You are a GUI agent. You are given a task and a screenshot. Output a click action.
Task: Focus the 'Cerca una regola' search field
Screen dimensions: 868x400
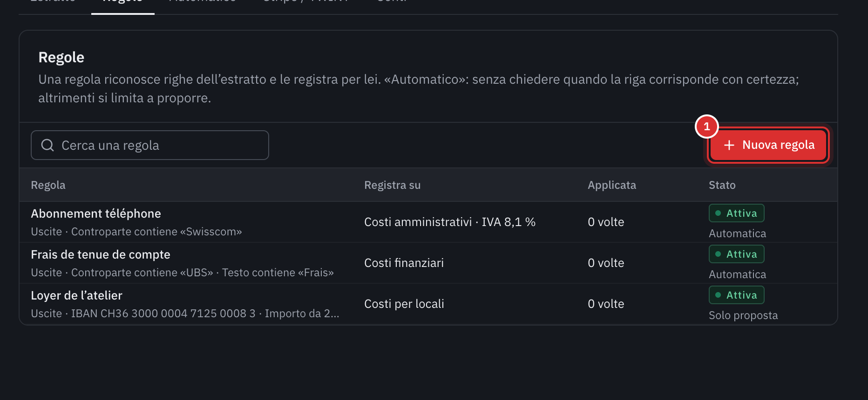(x=150, y=145)
